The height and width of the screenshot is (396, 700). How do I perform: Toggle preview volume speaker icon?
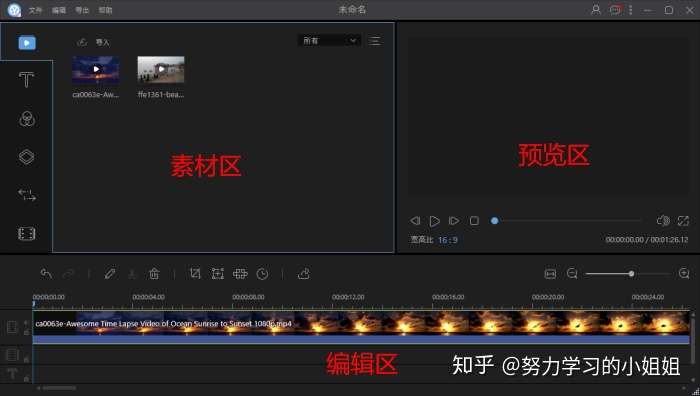pyautogui.click(x=663, y=221)
